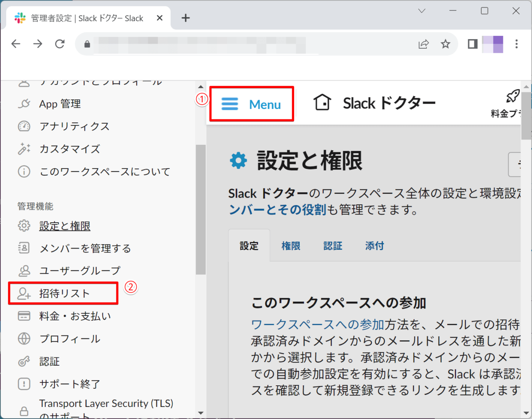Click the gear icon beside 設定と権限 in sidebar

(24, 226)
